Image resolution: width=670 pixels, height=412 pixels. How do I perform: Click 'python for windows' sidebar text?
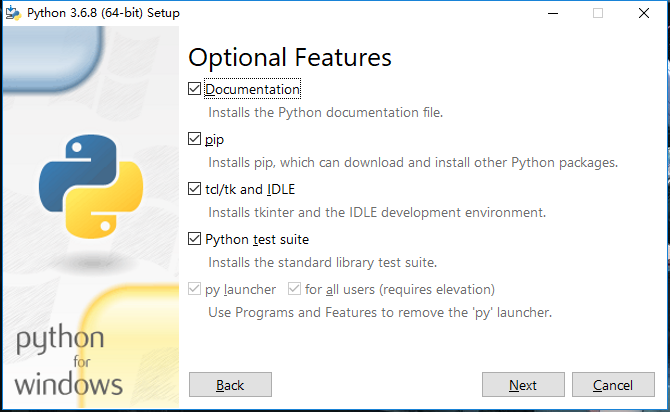tap(69, 361)
